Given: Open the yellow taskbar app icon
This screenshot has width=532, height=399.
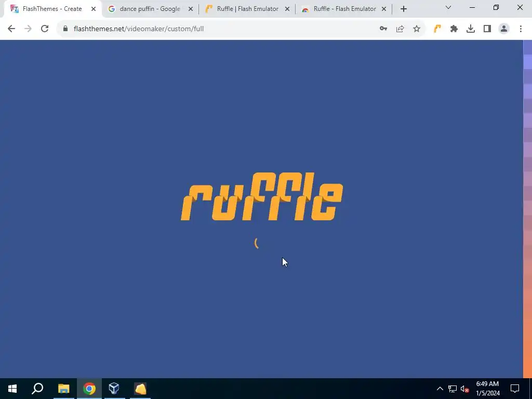Looking at the screenshot, I should tap(140, 389).
